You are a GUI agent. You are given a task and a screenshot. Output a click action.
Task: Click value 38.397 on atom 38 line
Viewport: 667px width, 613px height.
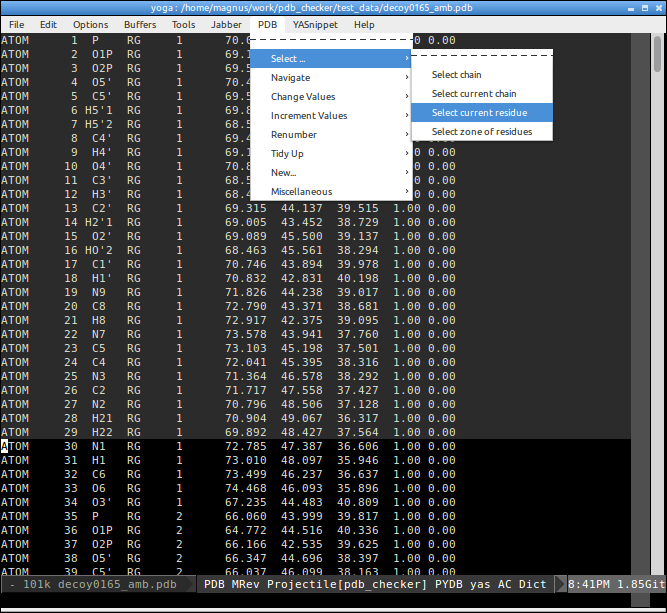[x=358, y=558]
